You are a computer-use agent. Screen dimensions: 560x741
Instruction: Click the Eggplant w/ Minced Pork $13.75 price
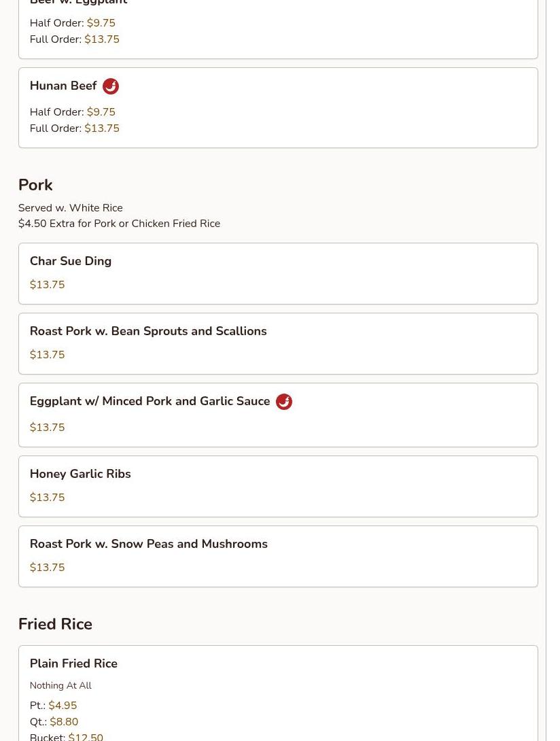point(48,428)
